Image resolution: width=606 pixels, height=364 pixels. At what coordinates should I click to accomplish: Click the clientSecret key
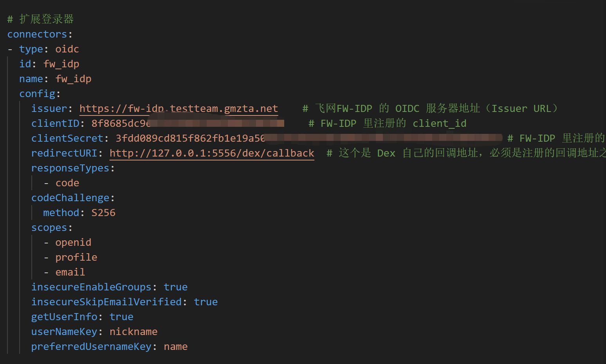coord(67,138)
